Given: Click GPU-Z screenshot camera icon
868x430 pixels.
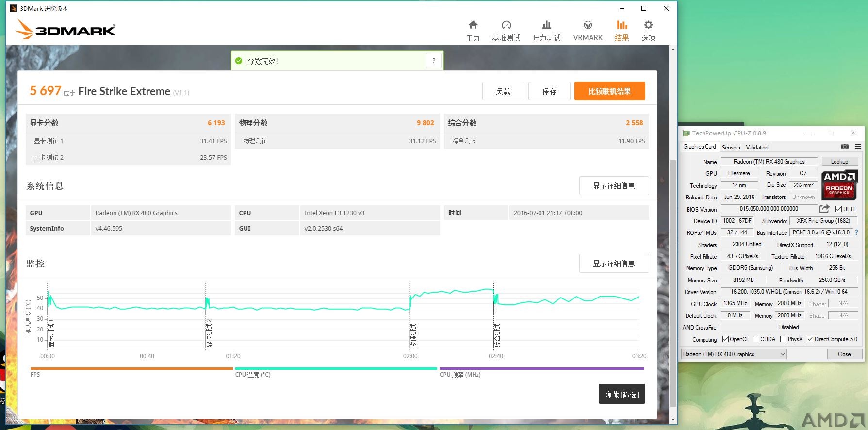Looking at the screenshot, I should 845,146.
